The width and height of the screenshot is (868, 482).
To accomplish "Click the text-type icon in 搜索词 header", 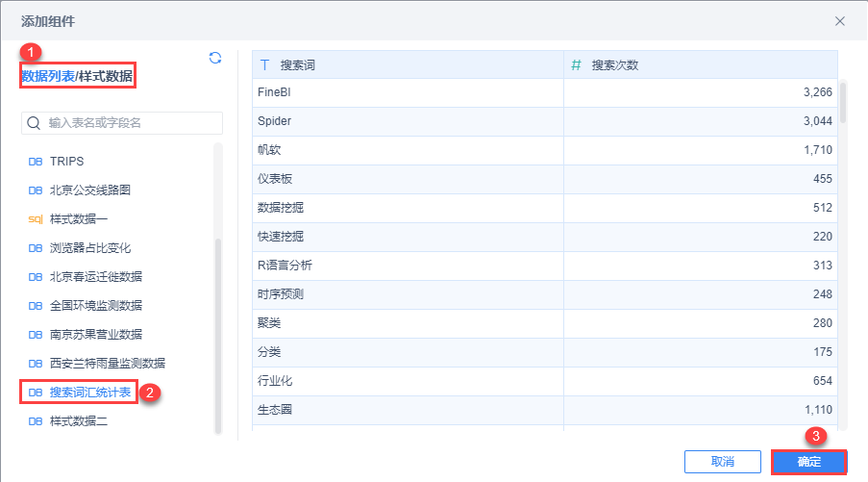I will pos(265,65).
